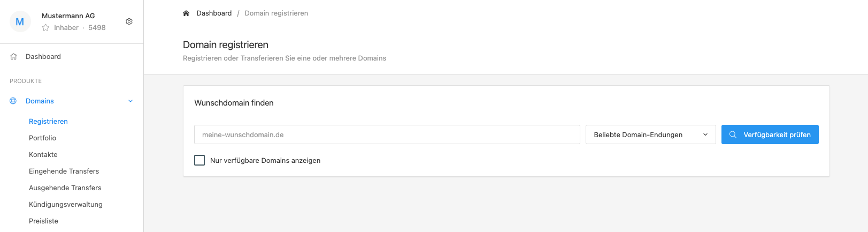Focus the meine-wunschdomain.de input field
Screen dimensions: 868x232
coord(387,134)
